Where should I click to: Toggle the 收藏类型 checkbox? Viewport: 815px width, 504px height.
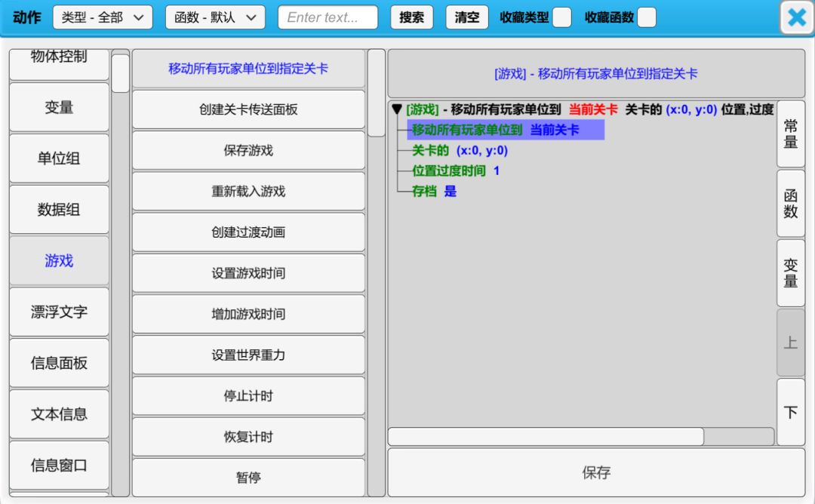(x=561, y=18)
